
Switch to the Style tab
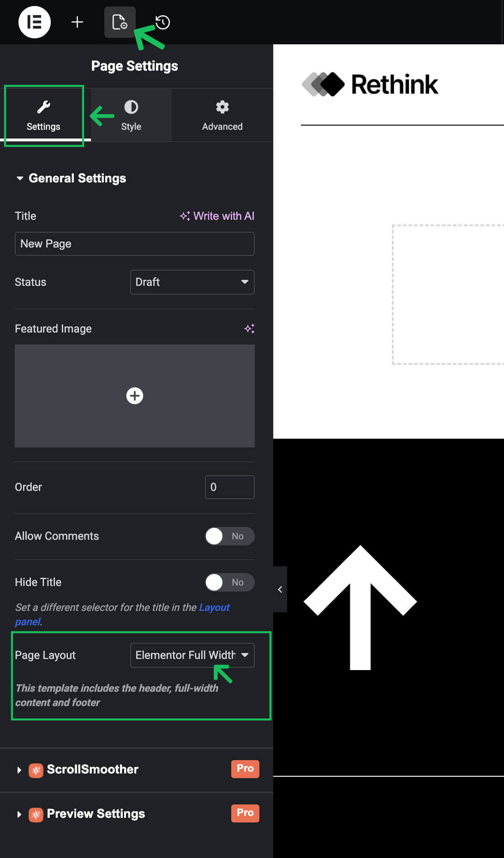pos(131,115)
